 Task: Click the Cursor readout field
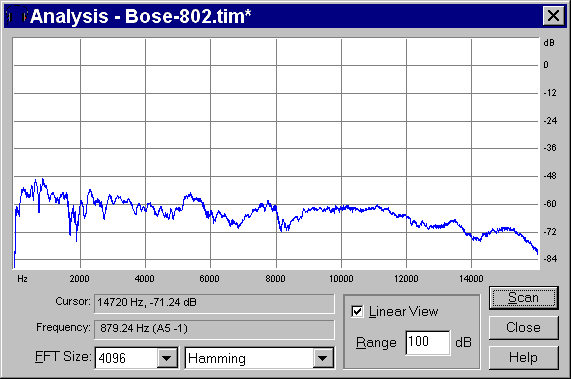point(214,303)
